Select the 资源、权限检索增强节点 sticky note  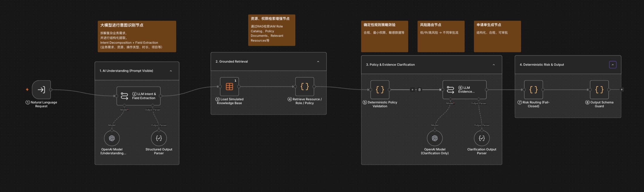click(272, 30)
